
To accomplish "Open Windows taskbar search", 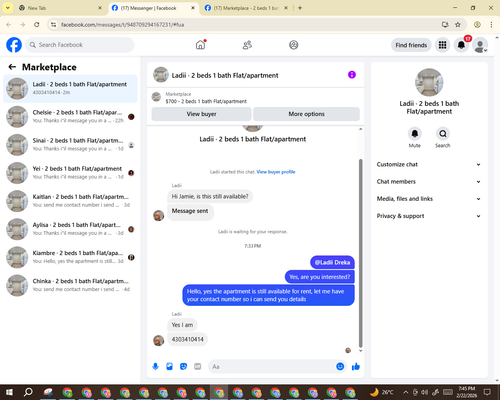I will tap(28, 392).
